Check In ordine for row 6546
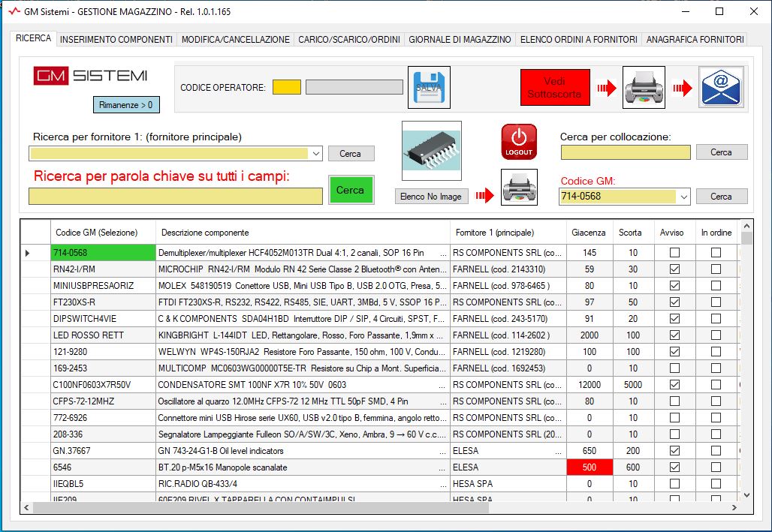The image size is (772, 532). coord(716,467)
